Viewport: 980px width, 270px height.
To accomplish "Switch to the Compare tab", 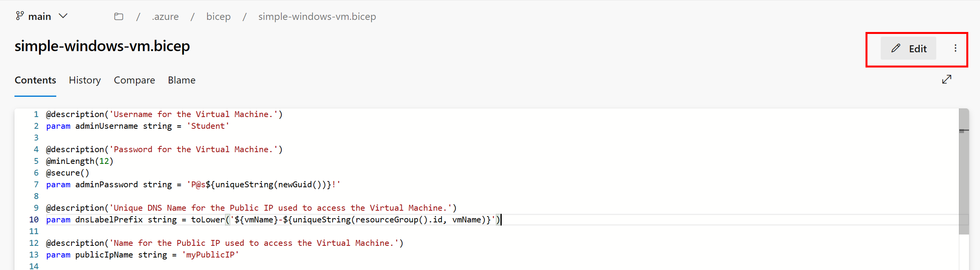I will [134, 80].
